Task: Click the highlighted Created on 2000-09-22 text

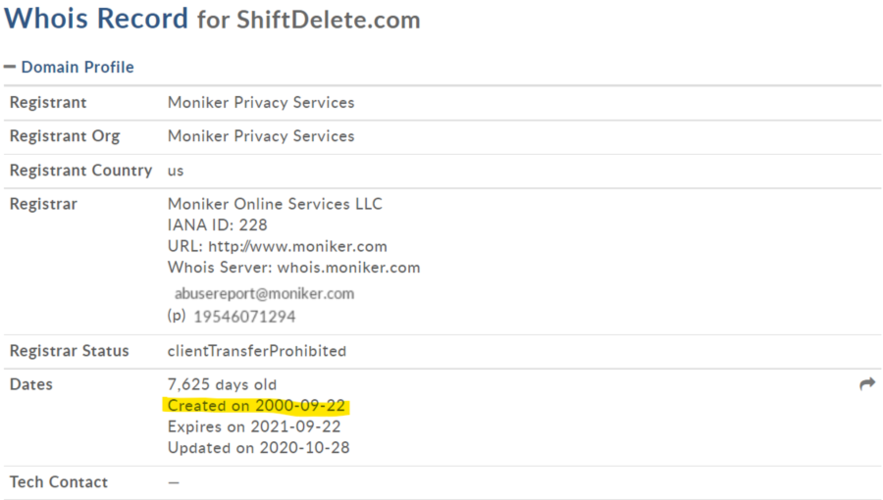Action: [256, 405]
